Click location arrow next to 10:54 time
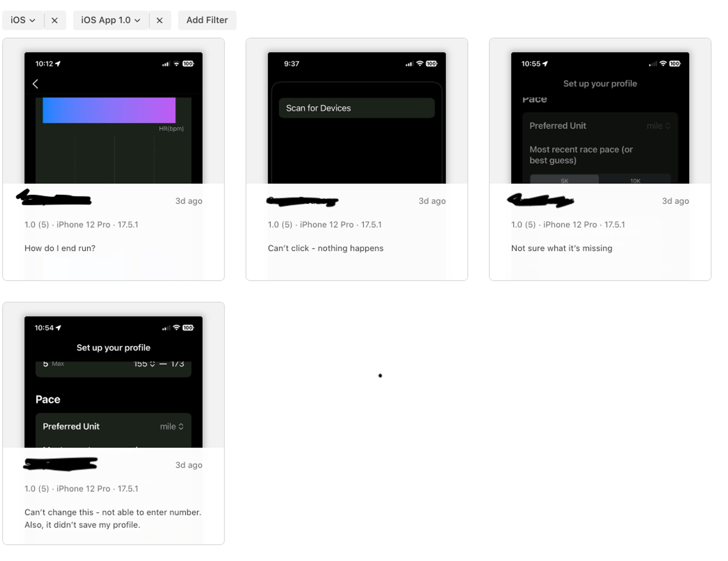Viewport: 728px width, 561px height. point(59,328)
